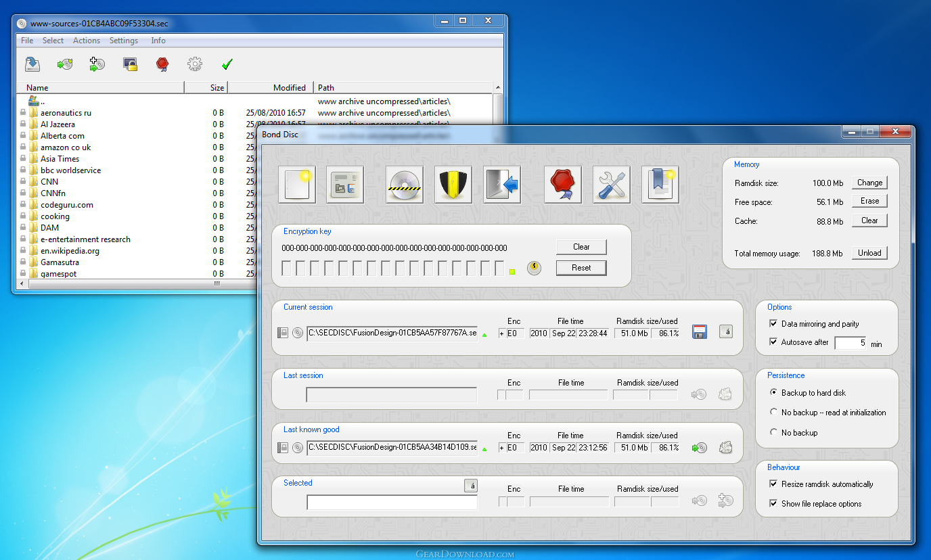Click the gear settings toolbar icon
Image resolution: width=931 pixels, height=560 pixels.
pos(195,64)
